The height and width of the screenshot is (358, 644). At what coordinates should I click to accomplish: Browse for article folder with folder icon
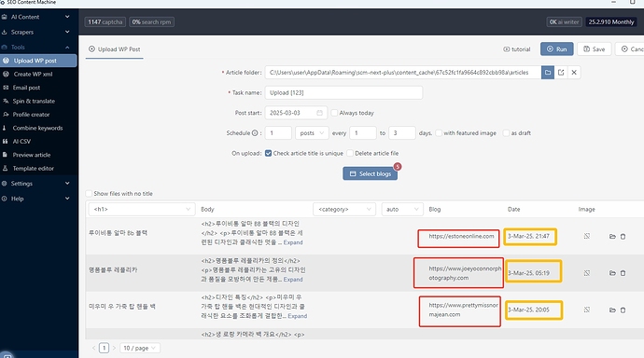click(x=548, y=73)
